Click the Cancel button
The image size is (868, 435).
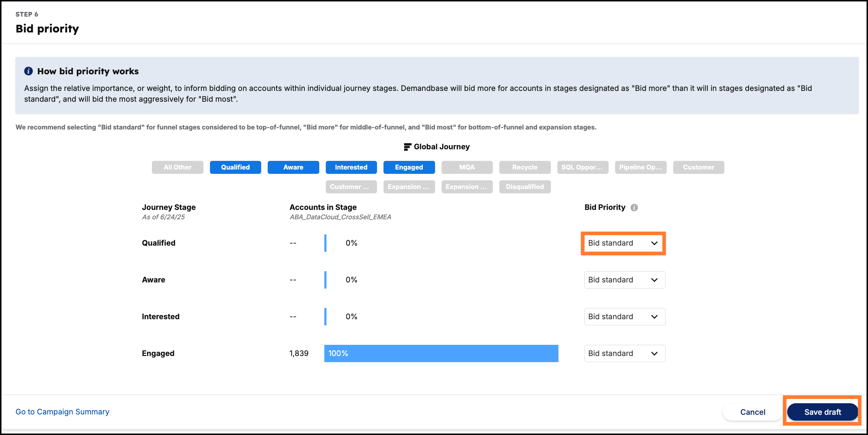[753, 412]
